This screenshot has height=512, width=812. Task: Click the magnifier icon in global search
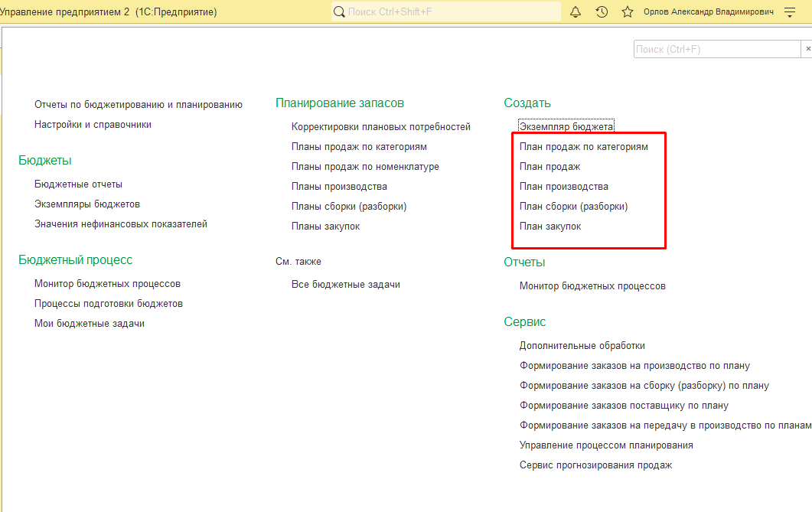(x=339, y=12)
